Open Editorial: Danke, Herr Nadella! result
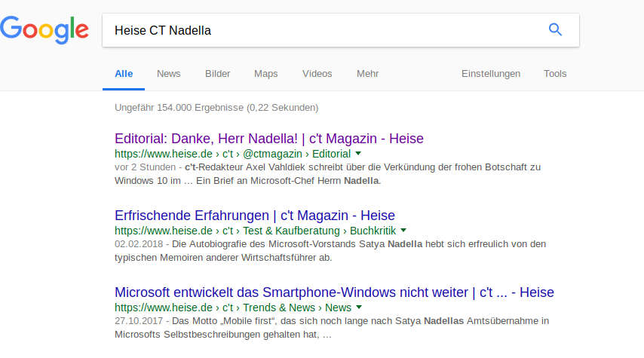This screenshot has height=358, width=644. [x=269, y=139]
